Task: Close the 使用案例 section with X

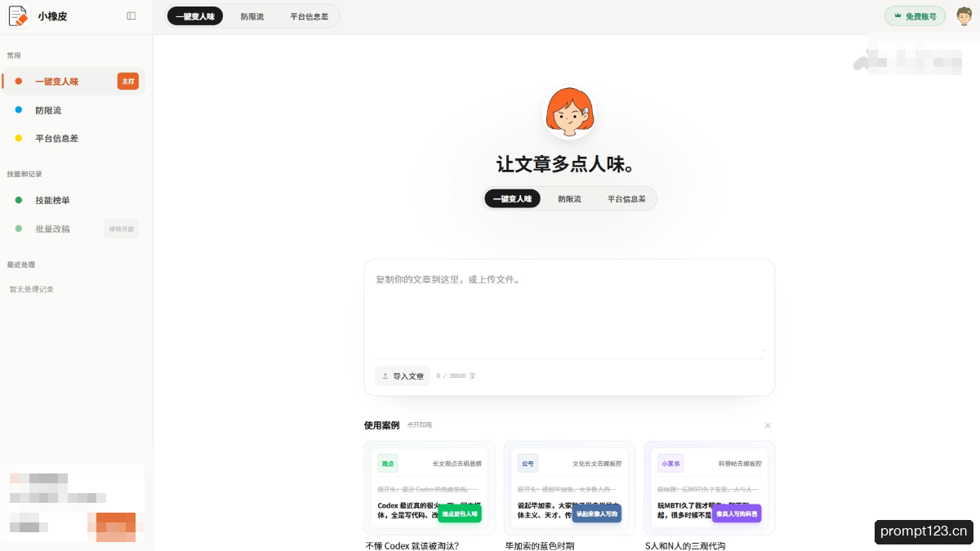Action: point(768,425)
